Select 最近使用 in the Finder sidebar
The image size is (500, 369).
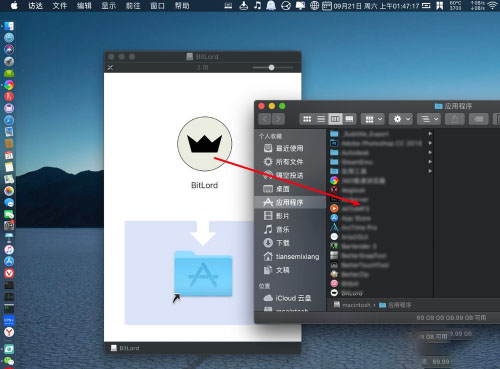[x=289, y=148]
